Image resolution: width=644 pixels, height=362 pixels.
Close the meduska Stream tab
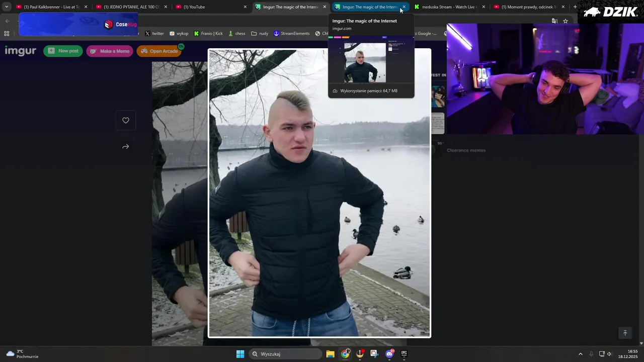coord(484,7)
